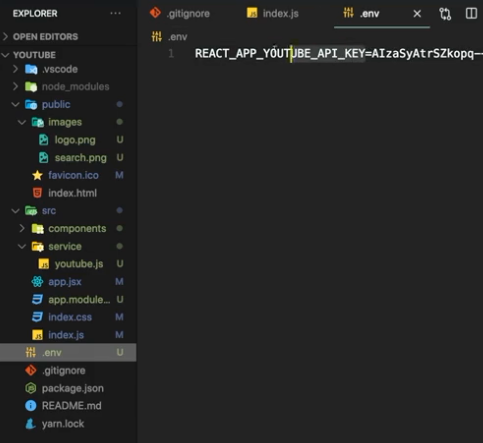Click the index.html HTML5 icon
The width and height of the screenshot is (483, 443).
(x=37, y=193)
